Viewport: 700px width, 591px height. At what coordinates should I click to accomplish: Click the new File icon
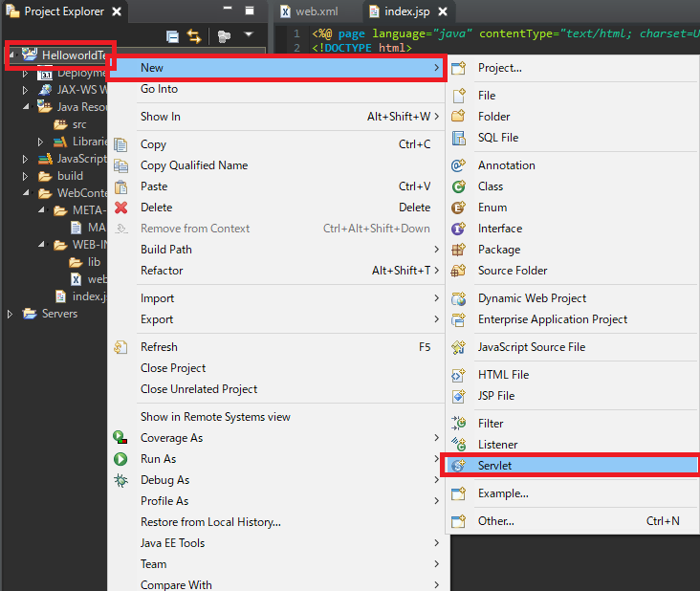458,96
